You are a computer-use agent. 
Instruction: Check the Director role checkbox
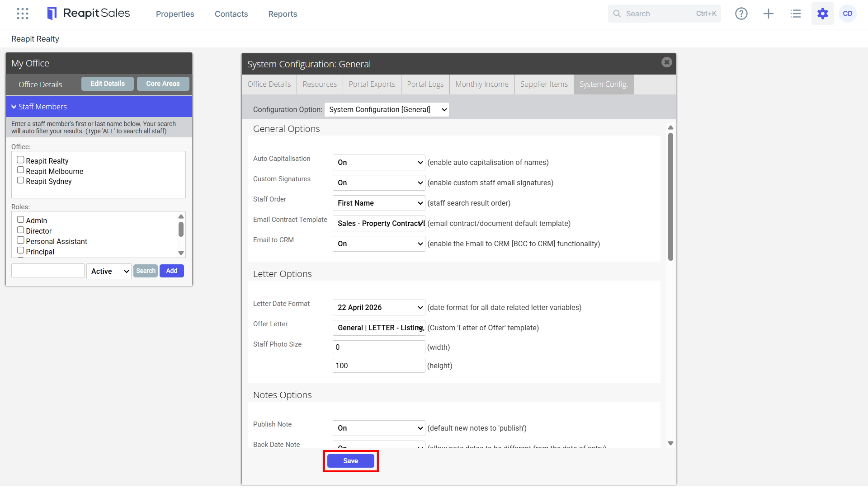[20, 230]
